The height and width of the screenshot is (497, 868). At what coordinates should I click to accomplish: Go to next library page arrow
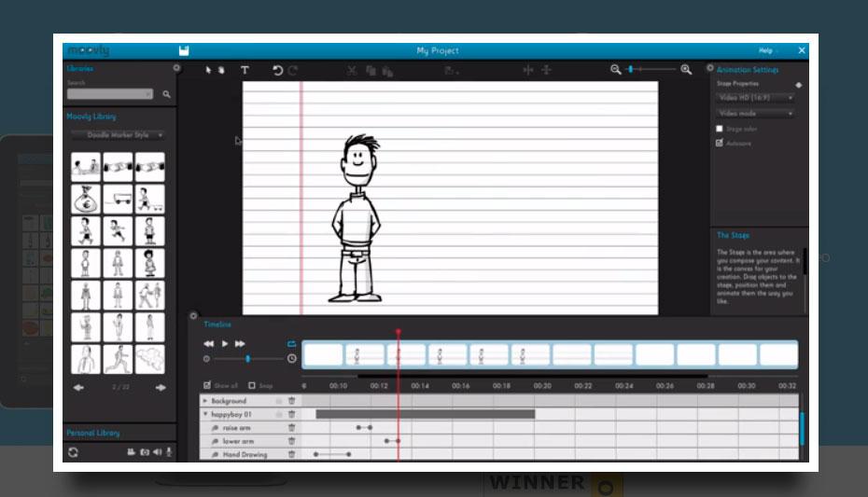161,387
